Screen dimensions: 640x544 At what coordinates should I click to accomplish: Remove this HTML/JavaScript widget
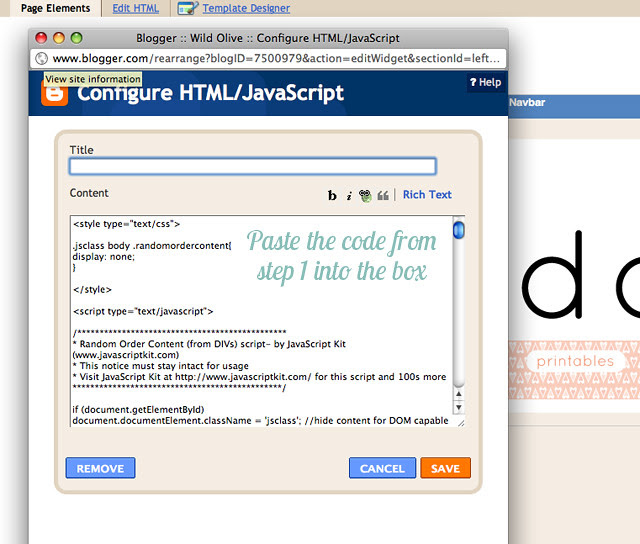point(100,468)
